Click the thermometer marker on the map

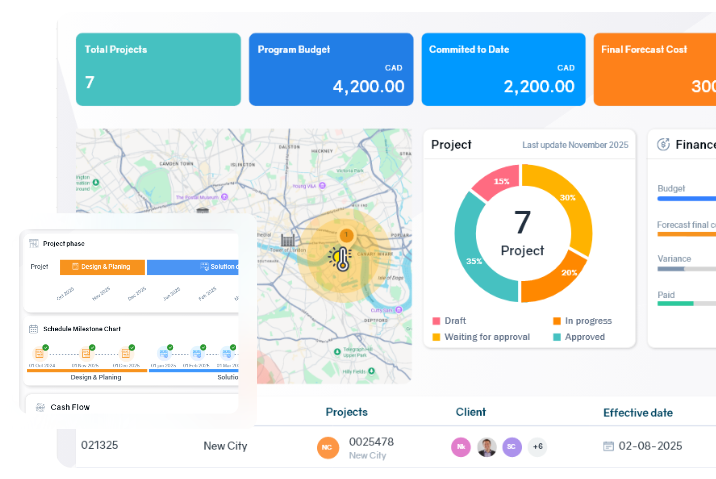click(339, 258)
